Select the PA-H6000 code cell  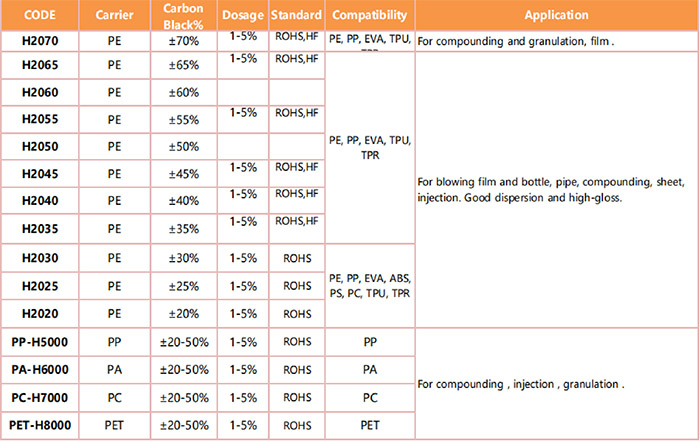point(40,370)
